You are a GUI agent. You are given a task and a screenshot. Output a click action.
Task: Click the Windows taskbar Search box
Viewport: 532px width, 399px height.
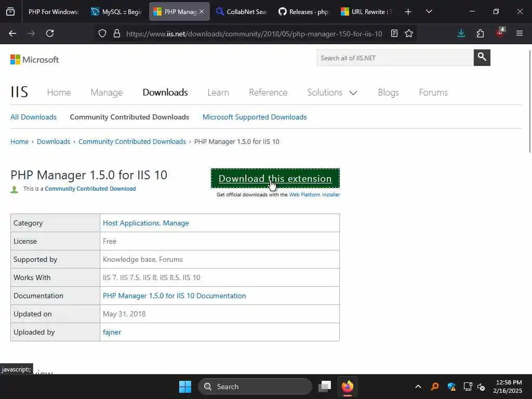[255, 387]
